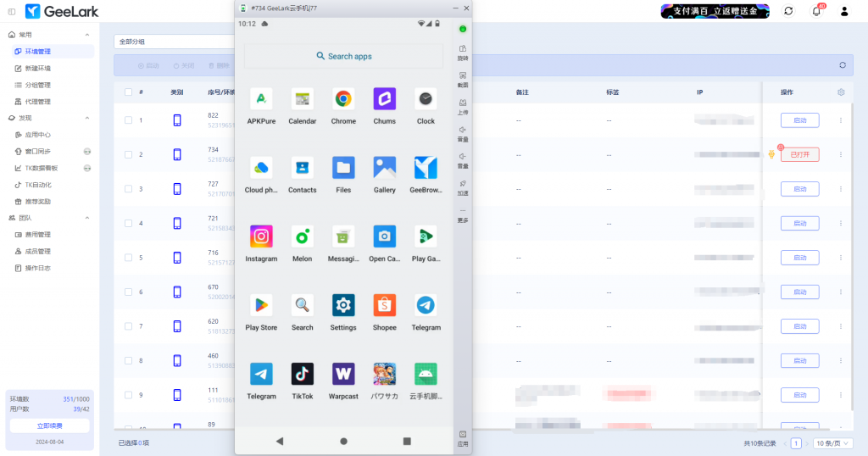Tap the Shopee app icon
The height and width of the screenshot is (456, 868).
coord(384,305)
